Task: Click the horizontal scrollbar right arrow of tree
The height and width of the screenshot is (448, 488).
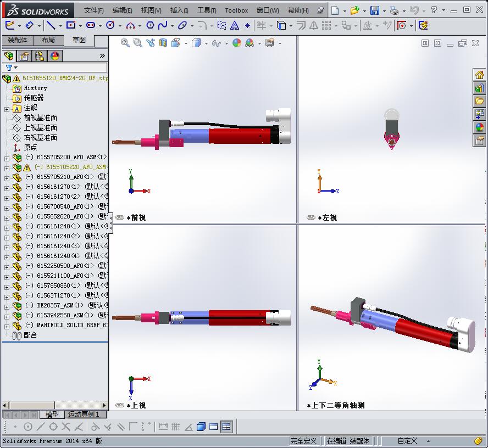Action: tap(104, 405)
